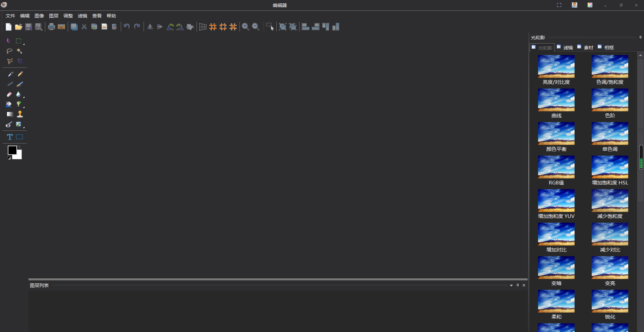Click the envelope email toolbar icon

[61, 27]
